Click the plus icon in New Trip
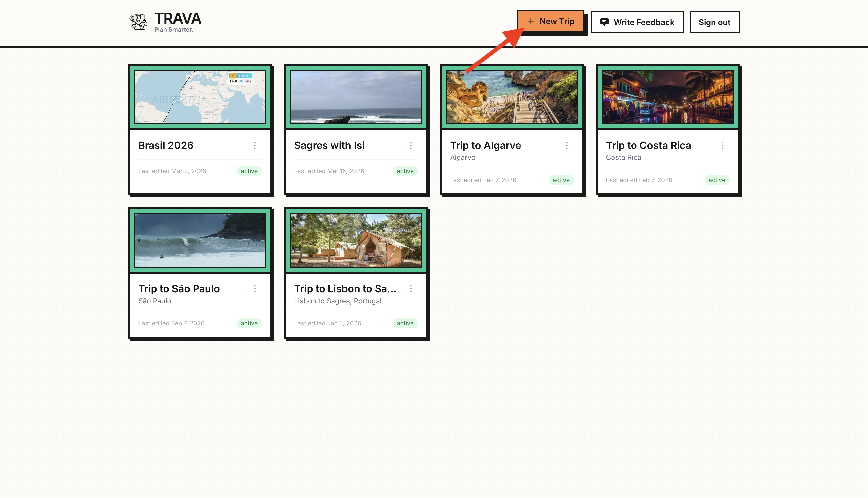 coord(531,21)
